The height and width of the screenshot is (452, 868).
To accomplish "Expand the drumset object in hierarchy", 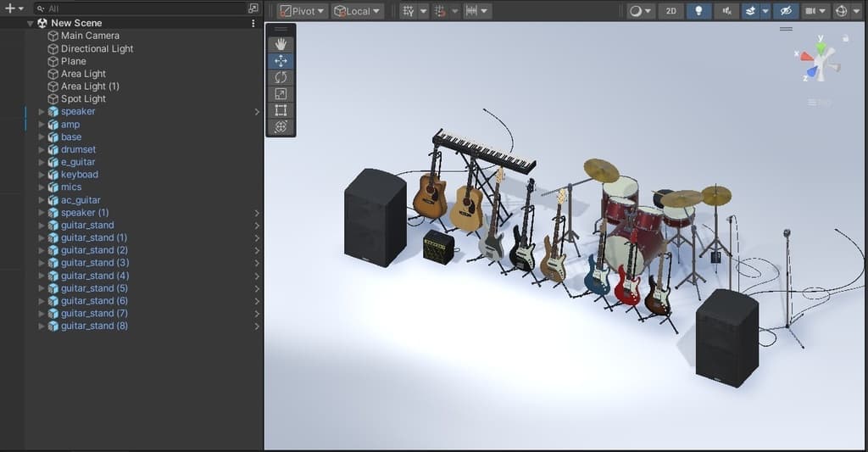I will [x=42, y=149].
